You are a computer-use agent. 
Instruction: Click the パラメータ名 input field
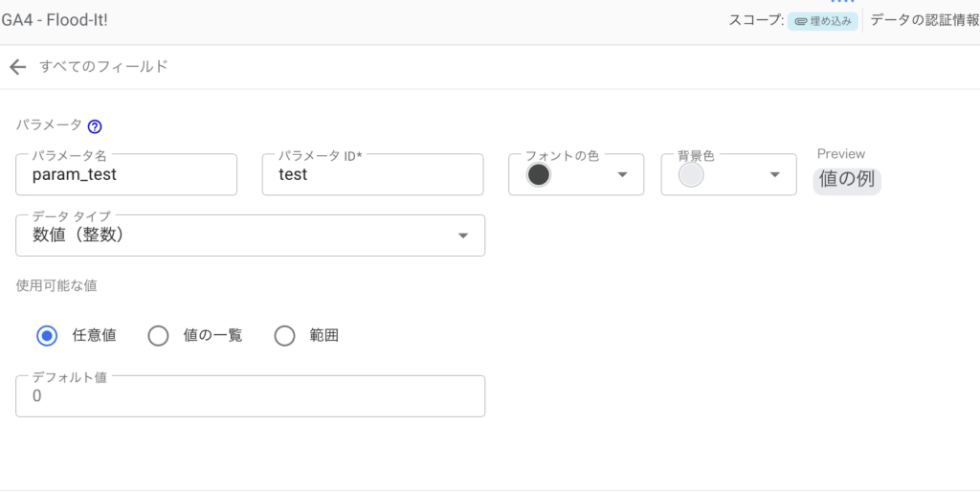(126, 175)
